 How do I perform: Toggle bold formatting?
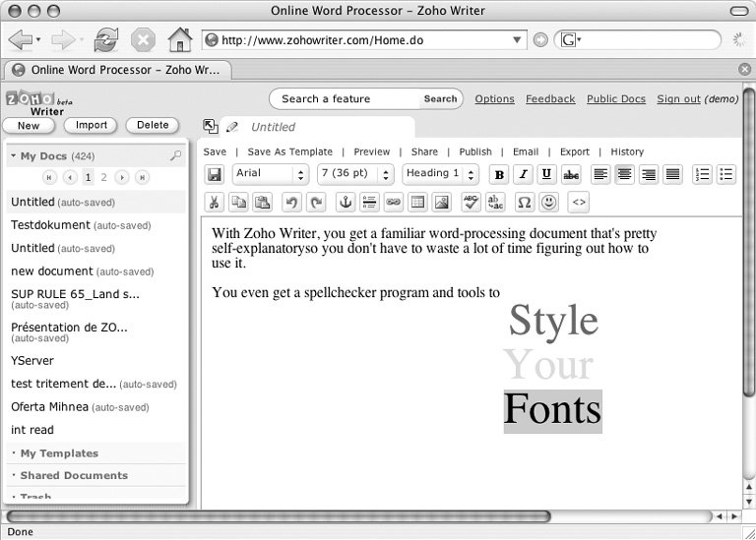pyautogui.click(x=499, y=174)
